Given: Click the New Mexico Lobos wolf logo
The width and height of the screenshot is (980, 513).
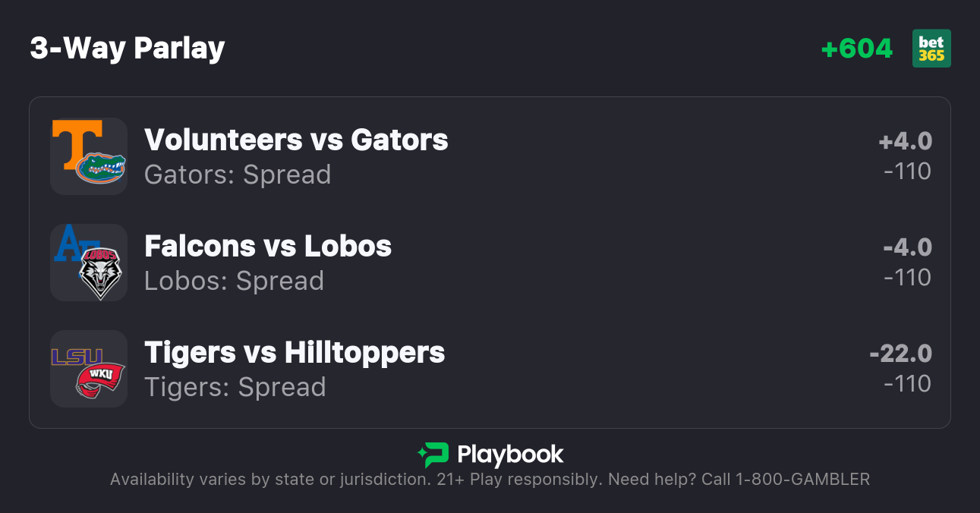Looking at the screenshot, I should click(101, 272).
